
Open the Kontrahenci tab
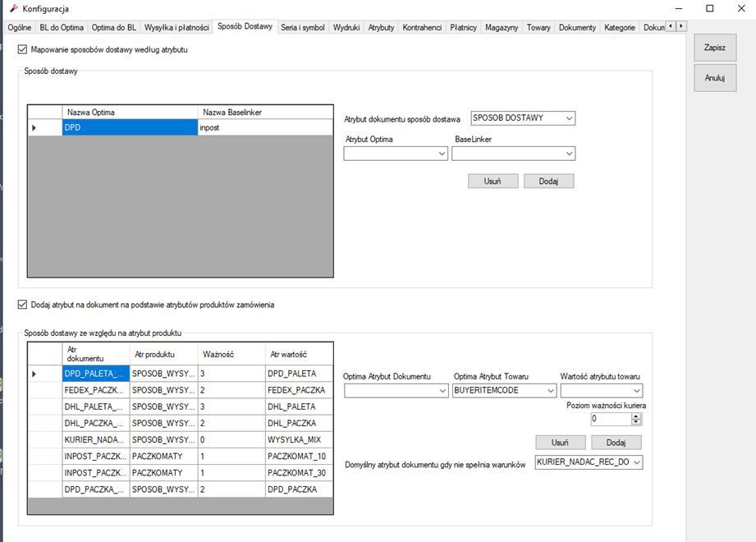[422, 27]
